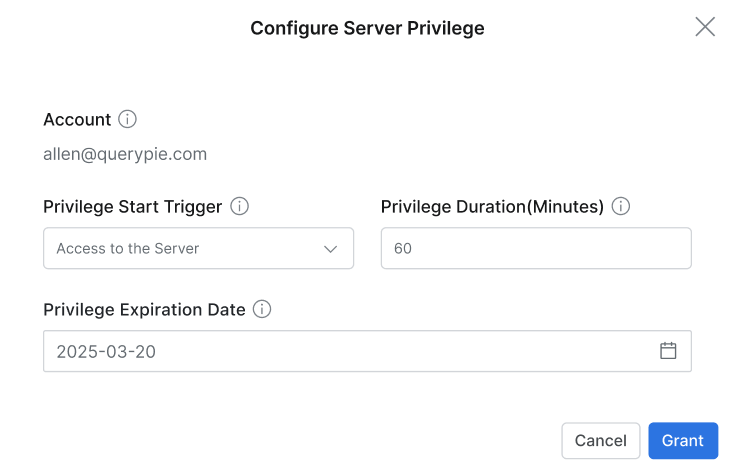Click the '2025-03-20' date text
The height and width of the screenshot is (474, 739).
click(x=106, y=351)
